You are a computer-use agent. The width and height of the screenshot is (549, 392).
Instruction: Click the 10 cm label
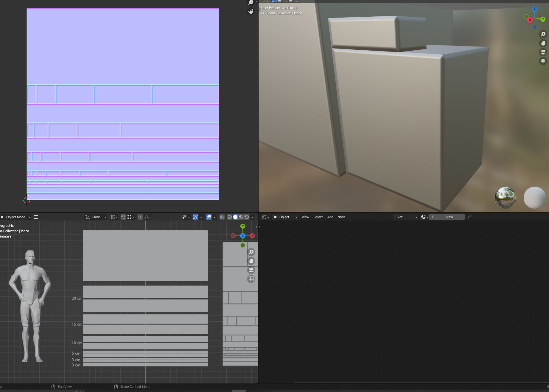pyautogui.click(x=77, y=343)
